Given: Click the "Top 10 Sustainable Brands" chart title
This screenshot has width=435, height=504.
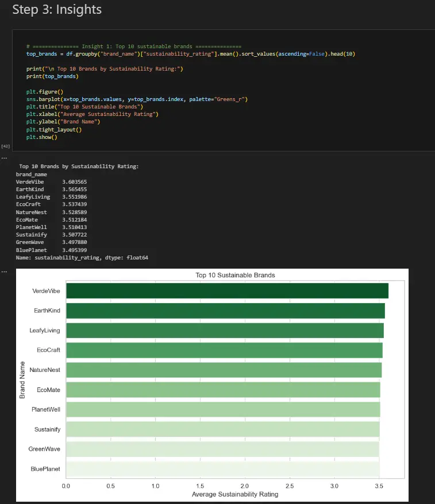Looking at the screenshot, I should click(x=235, y=275).
